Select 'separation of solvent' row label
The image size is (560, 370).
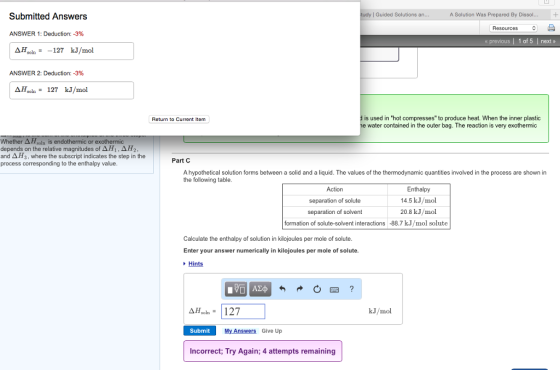(x=335, y=212)
